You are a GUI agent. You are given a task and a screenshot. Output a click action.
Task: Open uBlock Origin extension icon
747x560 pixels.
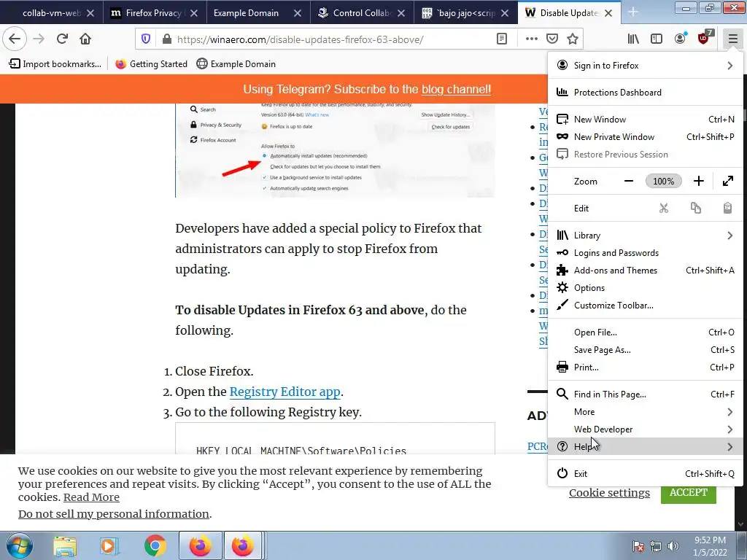[704, 38]
